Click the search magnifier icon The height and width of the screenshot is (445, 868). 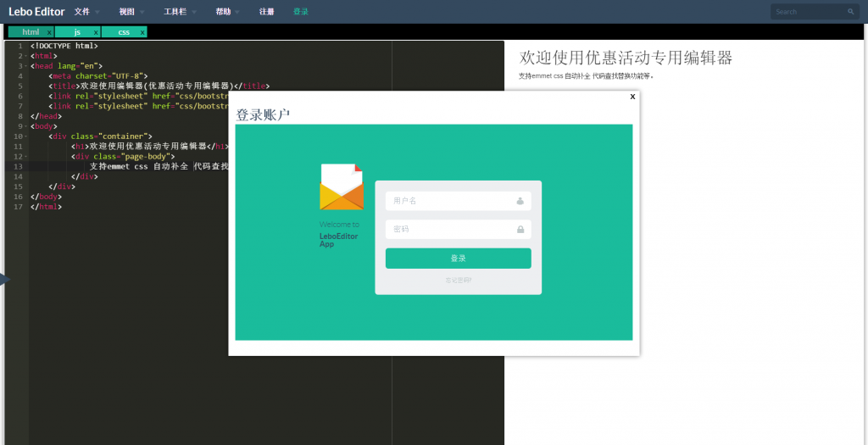851,12
